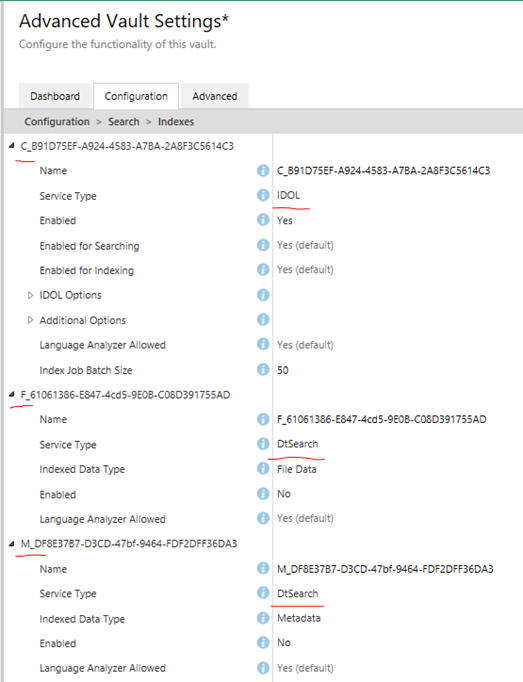Select Indexes in the breadcrumb

pos(176,122)
